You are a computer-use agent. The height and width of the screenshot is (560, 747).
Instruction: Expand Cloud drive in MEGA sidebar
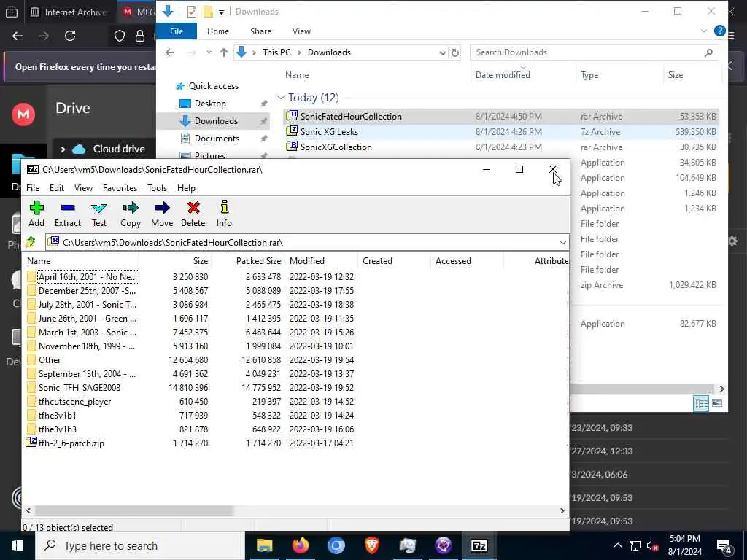click(63, 149)
